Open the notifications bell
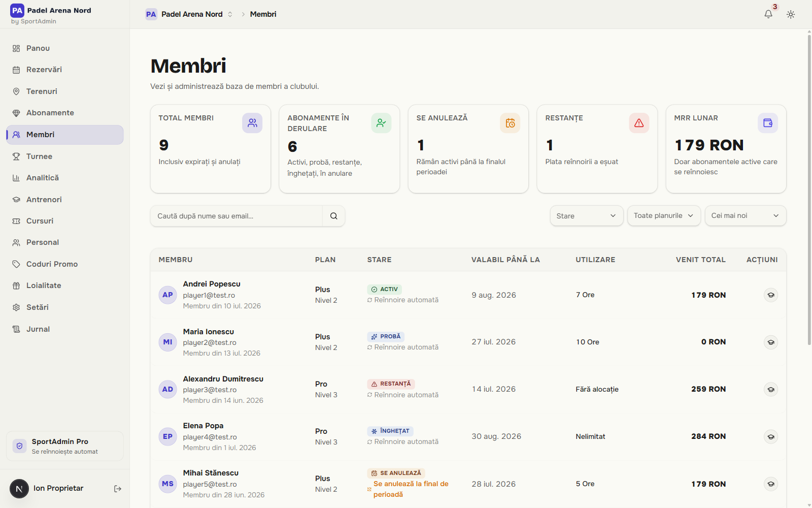 pyautogui.click(x=768, y=14)
